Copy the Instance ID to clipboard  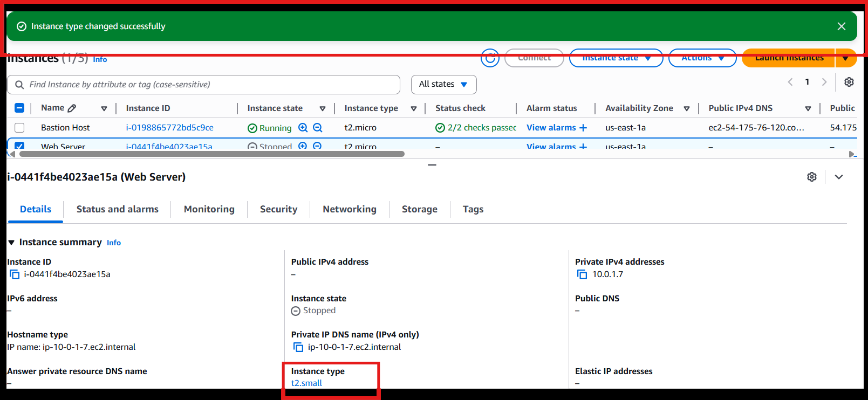15,274
